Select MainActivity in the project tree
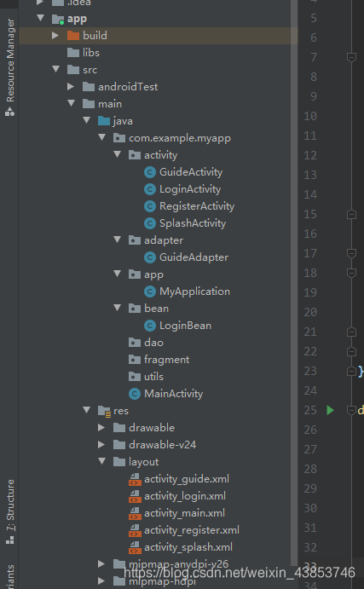This screenshot has height=589, width=364. point(174,394)
